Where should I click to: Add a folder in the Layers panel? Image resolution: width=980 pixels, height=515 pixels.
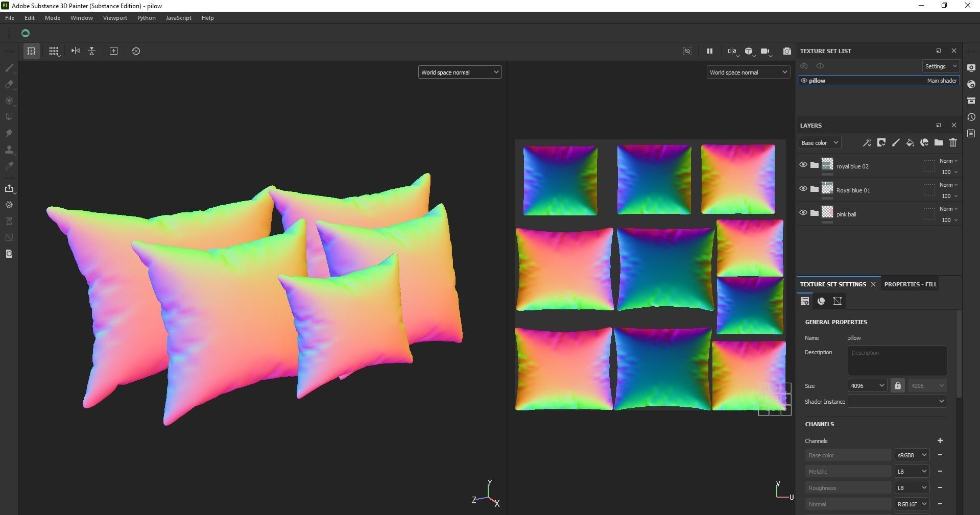(x=938, y=143)
